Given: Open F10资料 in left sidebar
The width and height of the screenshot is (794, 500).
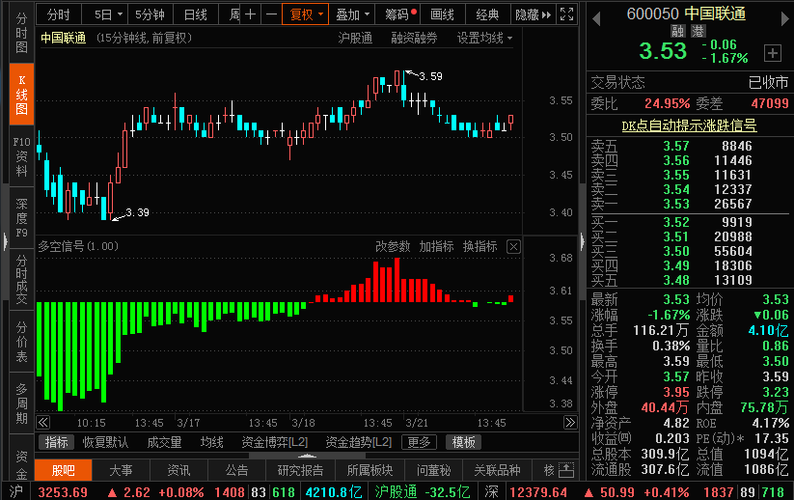Looking at the screenshot, I should 21,157.
